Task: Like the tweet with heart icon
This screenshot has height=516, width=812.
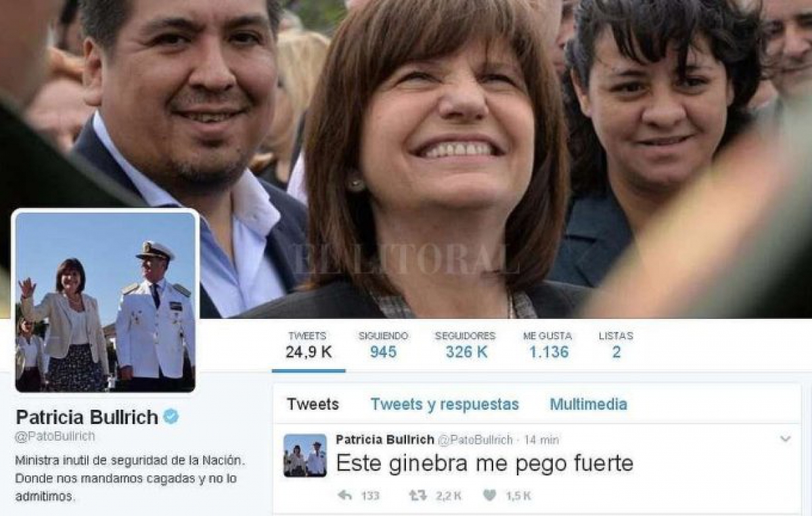Action: [490, 496]
